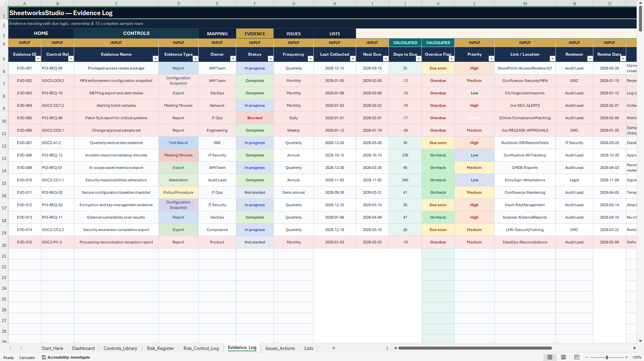This screenshot has width=644, height=361.
Task: Open the Dashboard sheet tab
Action: (x=83, y=348)
